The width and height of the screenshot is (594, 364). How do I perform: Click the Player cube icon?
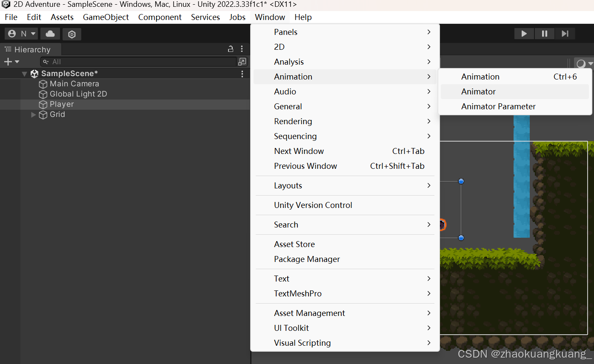point(43,105)
